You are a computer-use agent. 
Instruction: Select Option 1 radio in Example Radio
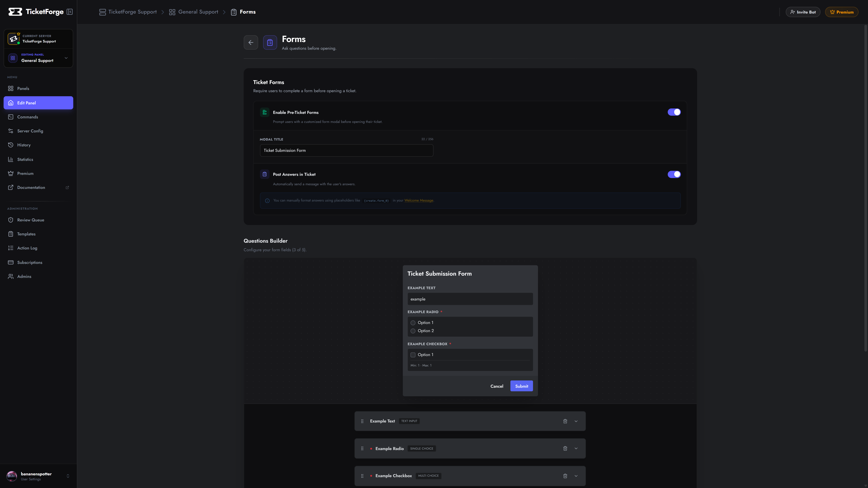point(413,323)
